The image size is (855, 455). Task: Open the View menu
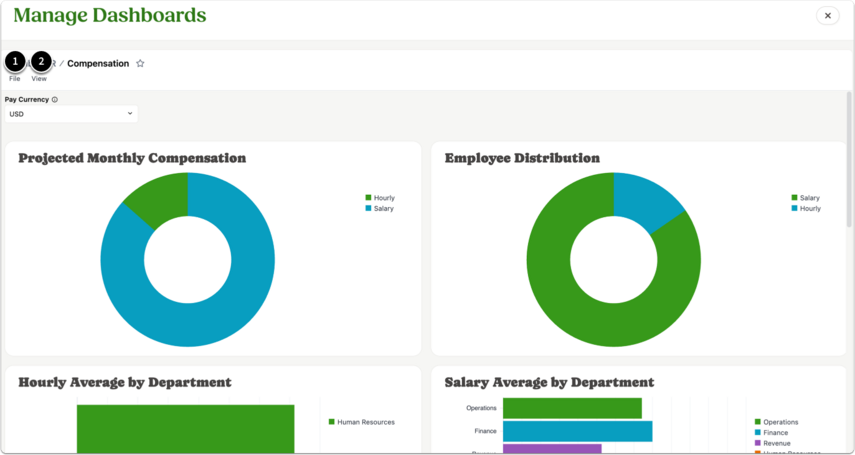pyautogui.click(x=39, y=79)
